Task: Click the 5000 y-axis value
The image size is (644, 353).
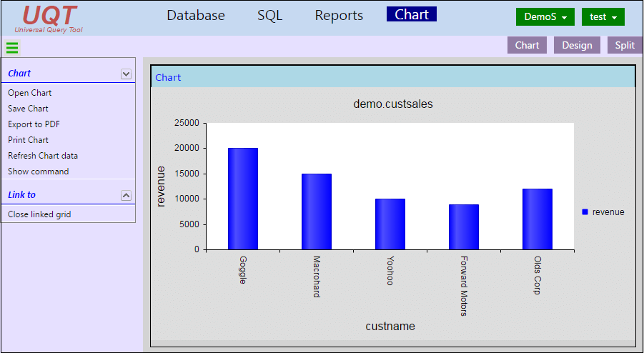Action: tap(189, 224)
